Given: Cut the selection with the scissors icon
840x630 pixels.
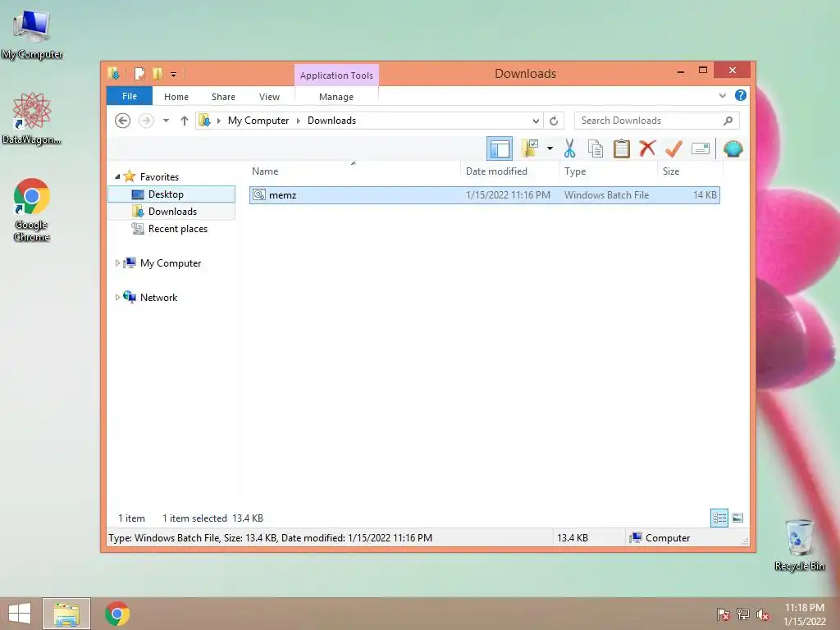Looking at the screenshot, I should click(x=569, y=148).
